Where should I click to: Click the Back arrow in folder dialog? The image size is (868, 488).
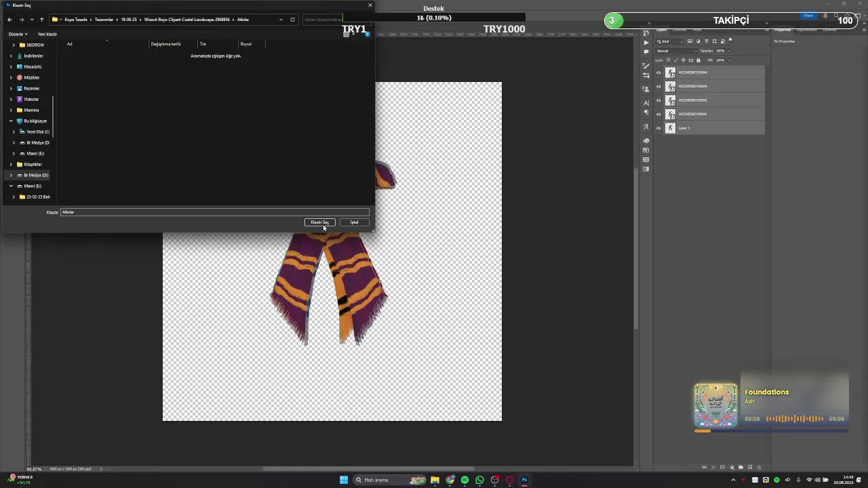(x=9, y=20)
